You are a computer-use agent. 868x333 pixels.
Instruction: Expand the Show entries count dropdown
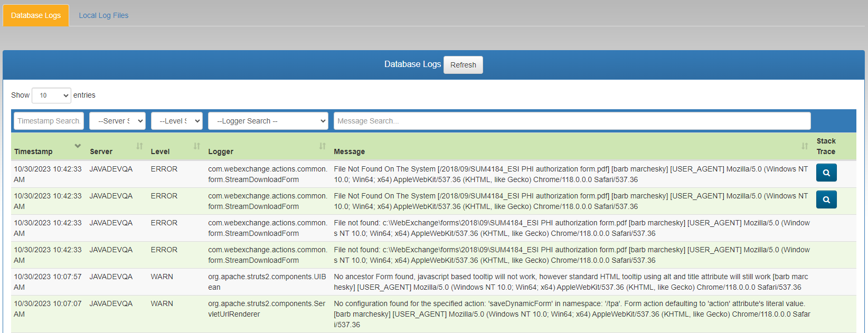[51, 96]
